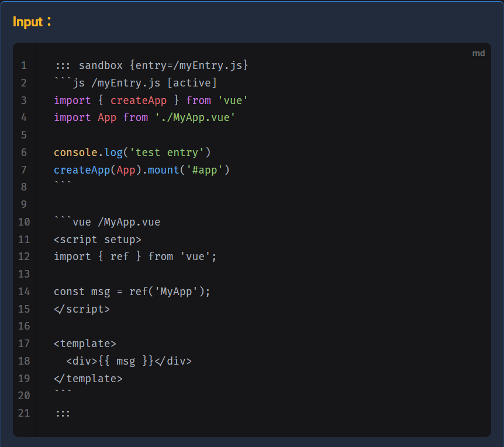
Task: Click line number 13 in the gutter
Action: [x=24, y=274]
